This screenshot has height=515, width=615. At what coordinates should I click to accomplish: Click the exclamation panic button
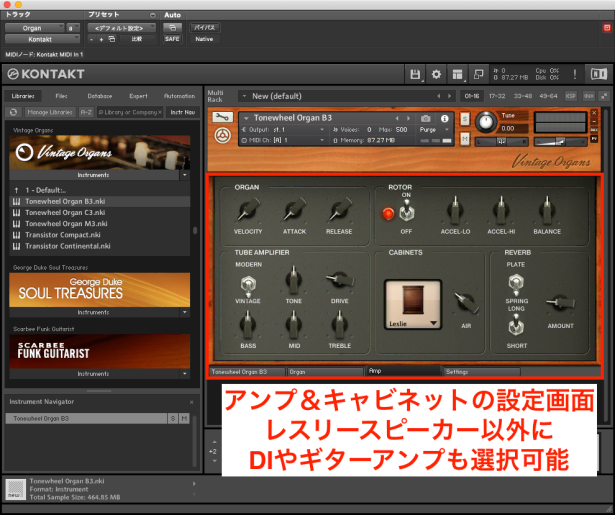click(x=575, y=74)
